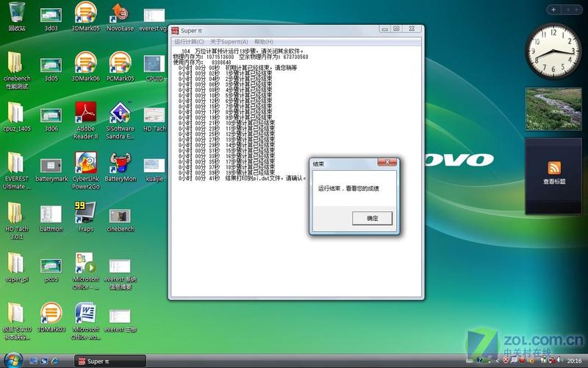Open the cpuz_1405 folder
Screen dimensions: 588x368
tap(17, 117)
